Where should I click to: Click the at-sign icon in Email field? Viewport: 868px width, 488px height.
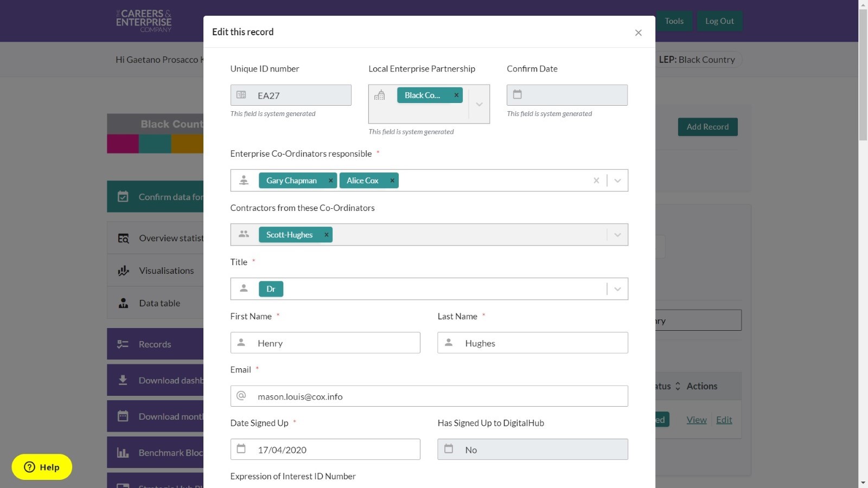click(x=241, y=396)
